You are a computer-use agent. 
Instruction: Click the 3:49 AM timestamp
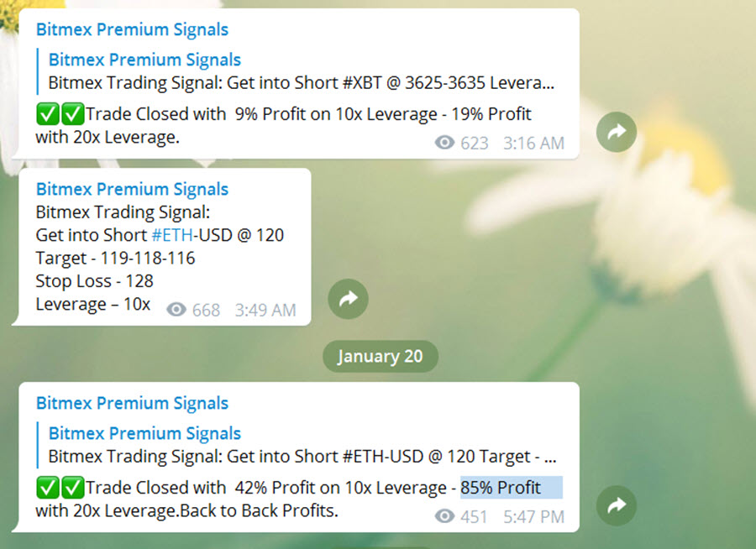click(x=265, y=310)
